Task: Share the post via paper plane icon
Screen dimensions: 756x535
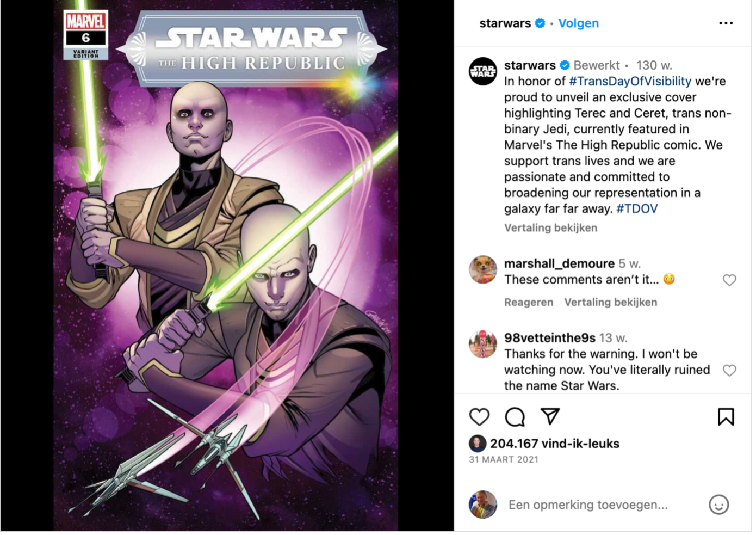Action: [550, 416]
